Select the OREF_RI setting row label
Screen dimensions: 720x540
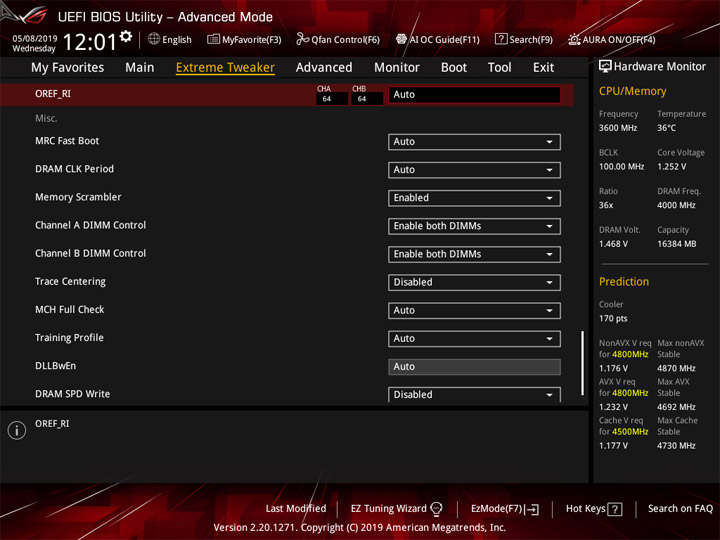click(x=53, y=94)
